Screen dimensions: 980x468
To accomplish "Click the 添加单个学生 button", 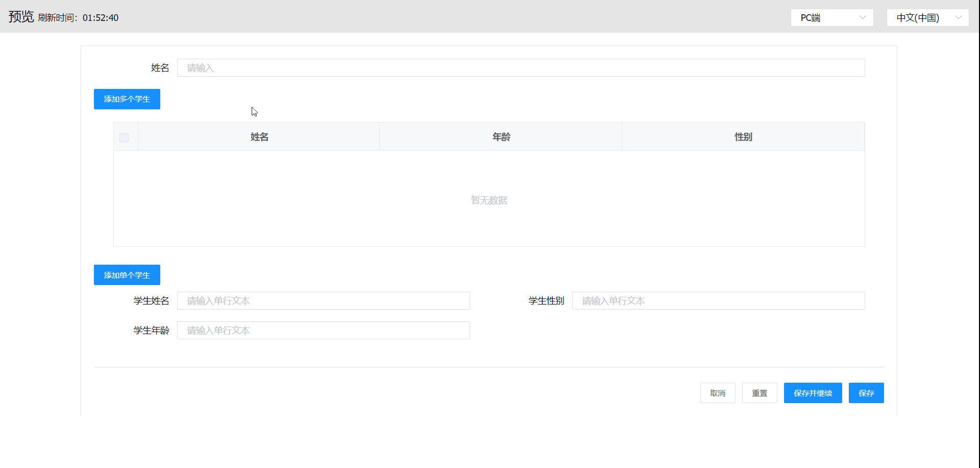I will 127,275.
